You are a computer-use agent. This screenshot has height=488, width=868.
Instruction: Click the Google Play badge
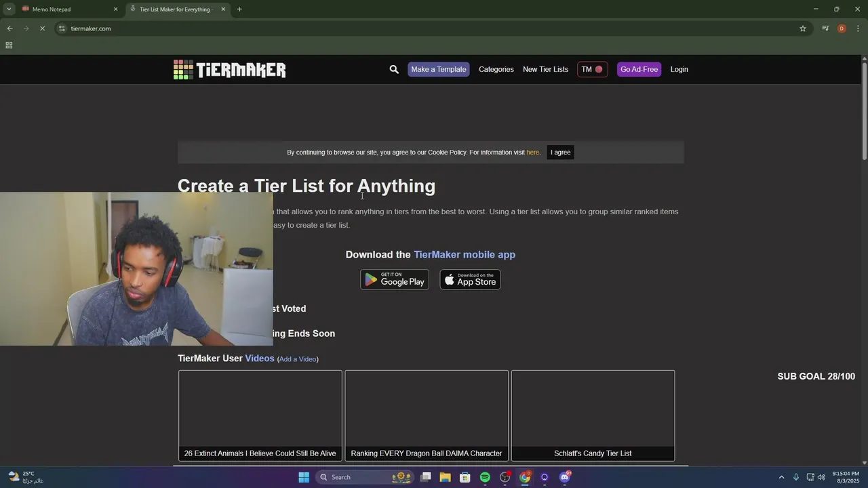(395, 279)
